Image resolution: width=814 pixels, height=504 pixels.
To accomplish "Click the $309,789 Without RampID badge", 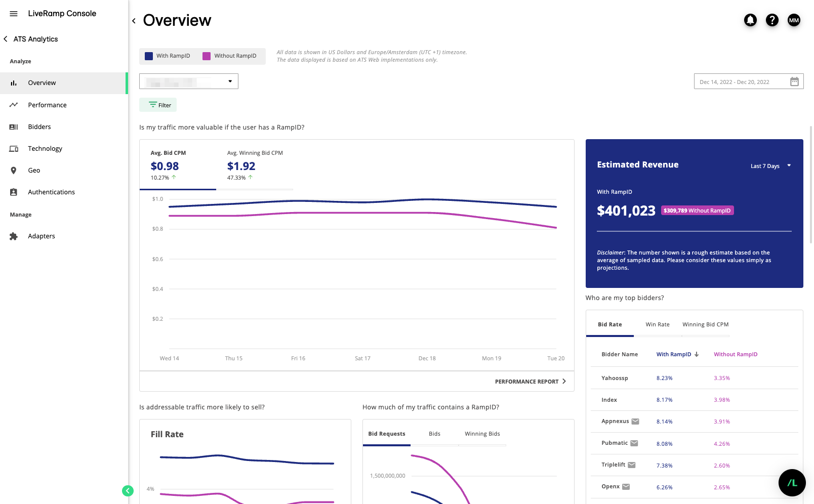I will click(x=697, y=211).
